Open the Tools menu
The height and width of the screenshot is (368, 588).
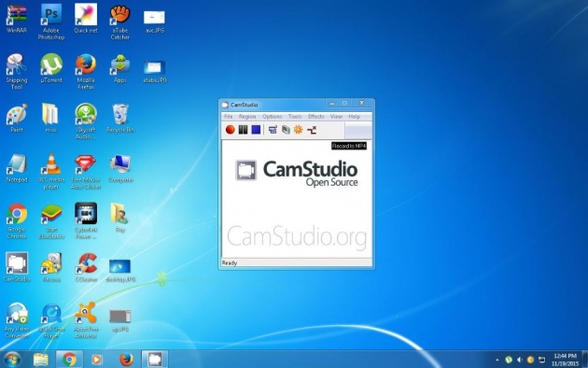(295, 117)
